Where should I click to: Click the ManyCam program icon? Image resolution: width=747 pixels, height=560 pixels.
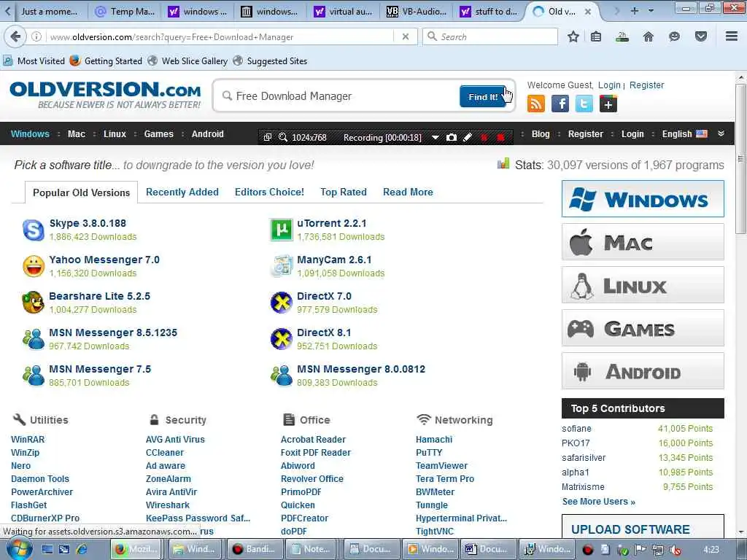tap(281, 266)
